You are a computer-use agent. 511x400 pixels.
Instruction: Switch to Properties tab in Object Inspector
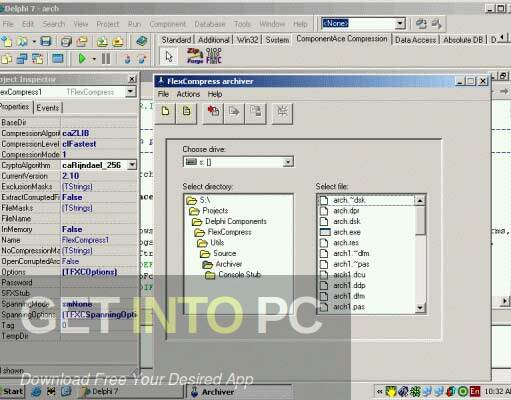coord(15,107)
